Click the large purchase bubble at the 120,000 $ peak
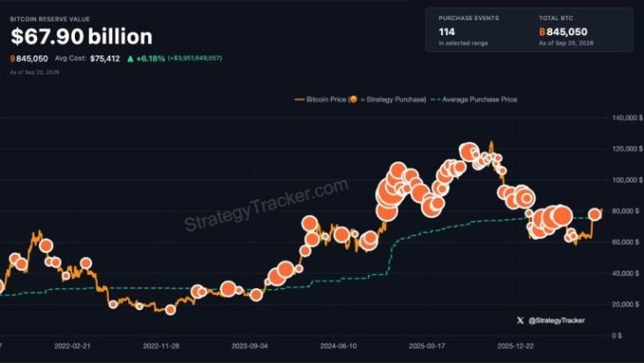The height and width of the screenshot is (363, 644). [x=468, y=152]
